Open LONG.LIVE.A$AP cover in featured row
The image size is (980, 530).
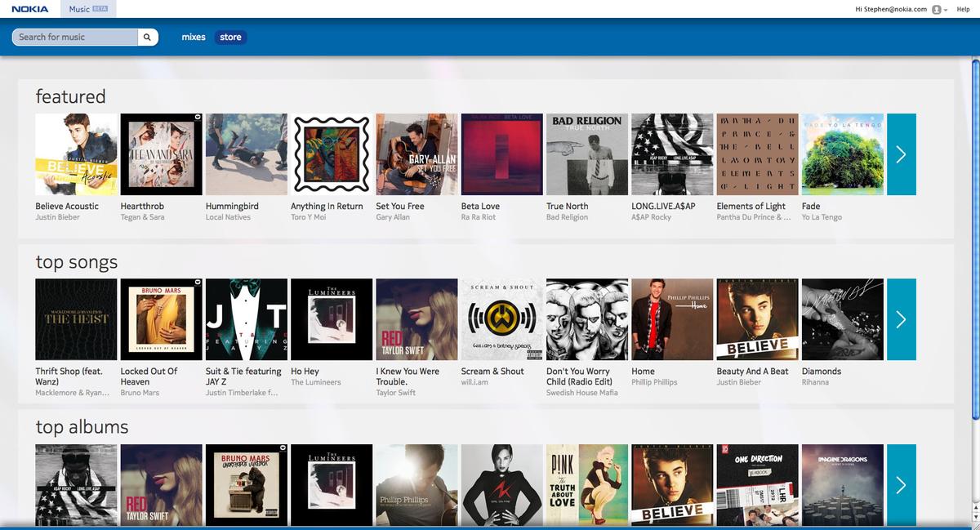tap(672, 154)
